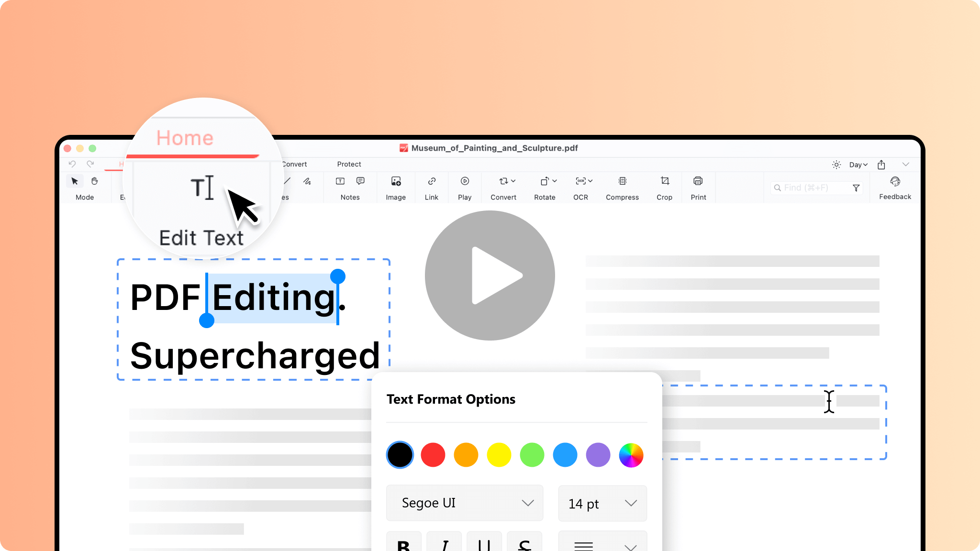
Task: Click the Find search field
Action: pyautogui.click(x=813, y=188)
